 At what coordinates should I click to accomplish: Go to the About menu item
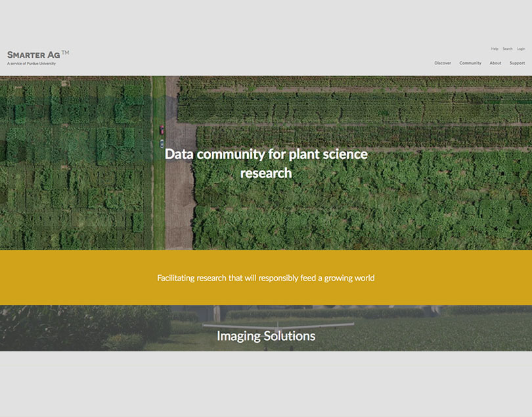coord(495,63)
